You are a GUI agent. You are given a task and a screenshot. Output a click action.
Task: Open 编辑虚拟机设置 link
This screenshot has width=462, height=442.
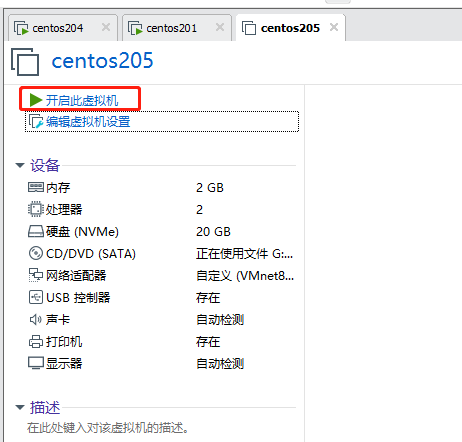click(x=88, y=122)
